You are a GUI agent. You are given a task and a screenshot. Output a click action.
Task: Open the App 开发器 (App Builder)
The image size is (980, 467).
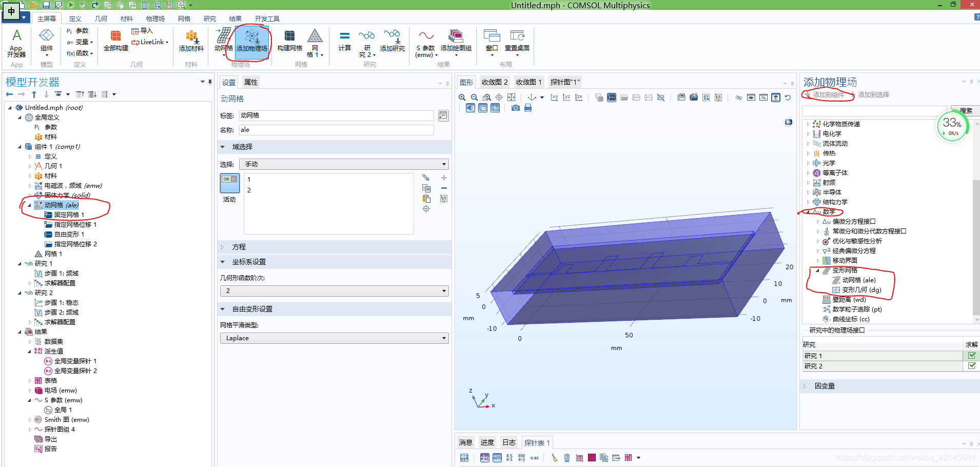coord(16,43)
